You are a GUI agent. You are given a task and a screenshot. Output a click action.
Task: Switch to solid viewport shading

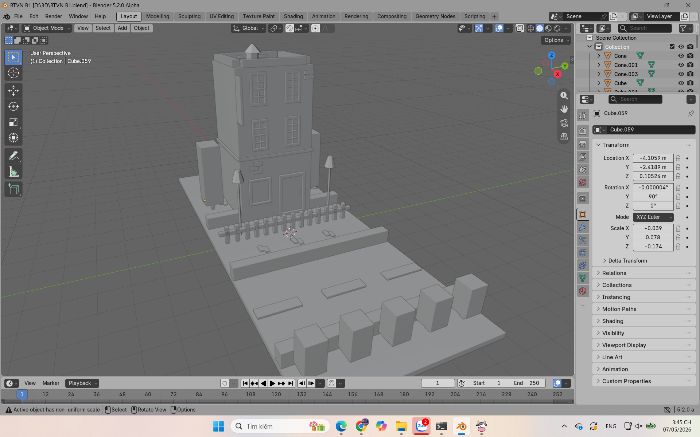(539, 28)
